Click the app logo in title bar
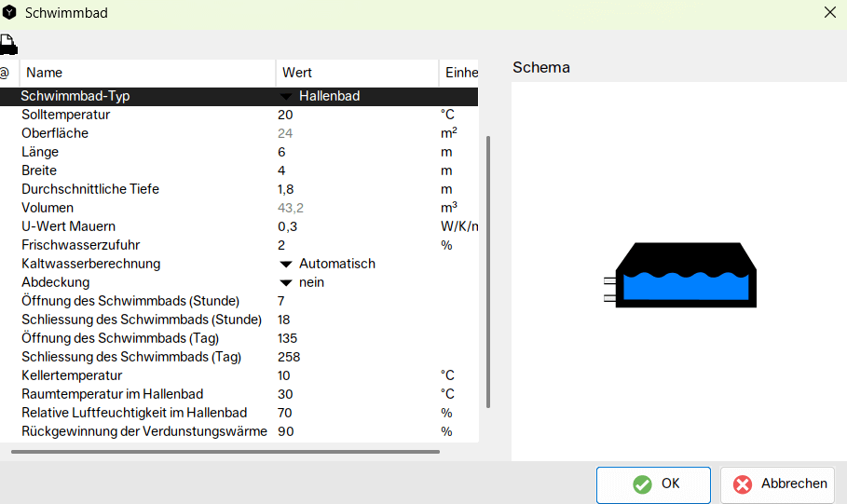 coord(10,13)
